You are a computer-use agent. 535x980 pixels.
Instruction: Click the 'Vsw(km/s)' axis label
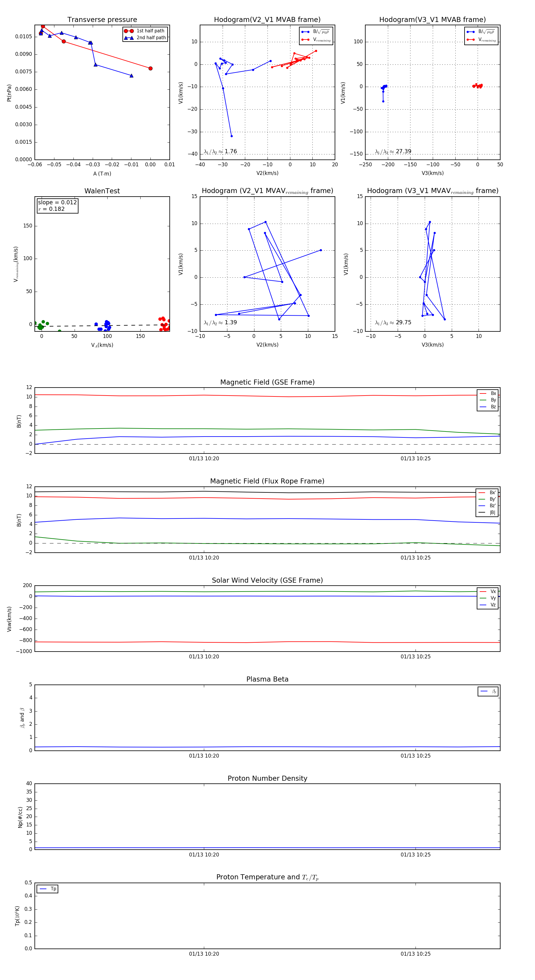(9, 619)
